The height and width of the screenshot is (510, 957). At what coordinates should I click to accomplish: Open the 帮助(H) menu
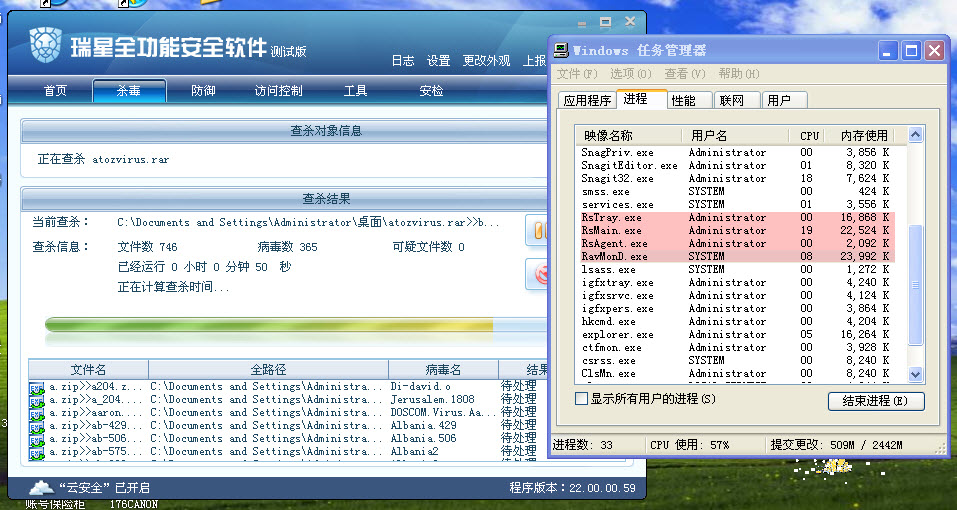click(x=739, y=74)
